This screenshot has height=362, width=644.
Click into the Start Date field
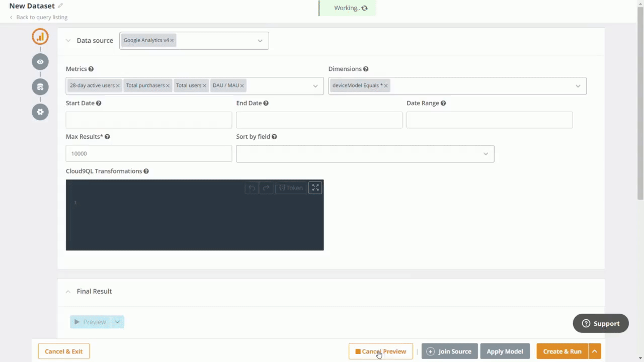149,120
